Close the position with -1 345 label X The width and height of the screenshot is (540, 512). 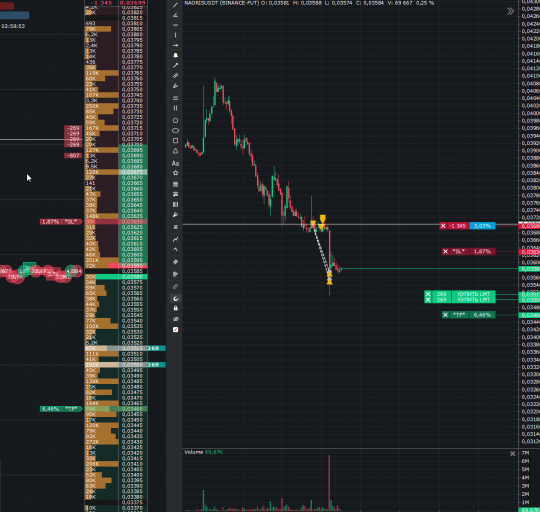pyautogui.click(x=443, y=226)
